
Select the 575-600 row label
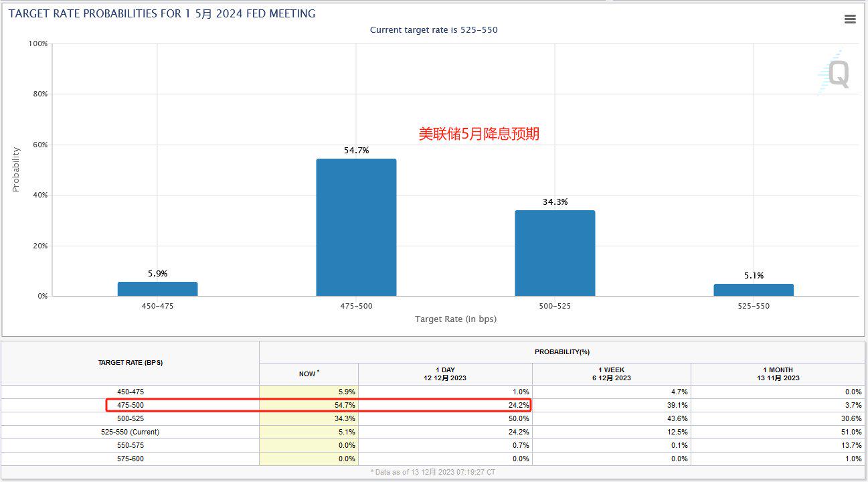click(131, 459)
